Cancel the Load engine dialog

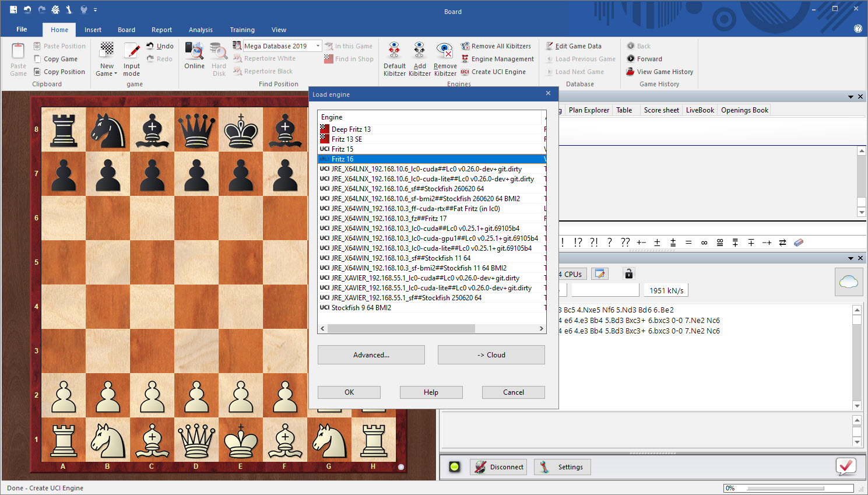pyautogui.click(x=514, y=392)
